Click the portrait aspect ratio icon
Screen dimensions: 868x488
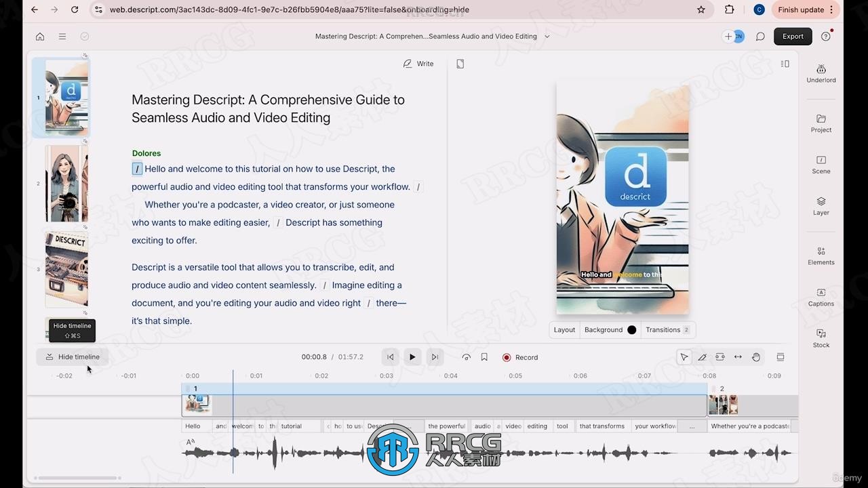pos(460,64)
